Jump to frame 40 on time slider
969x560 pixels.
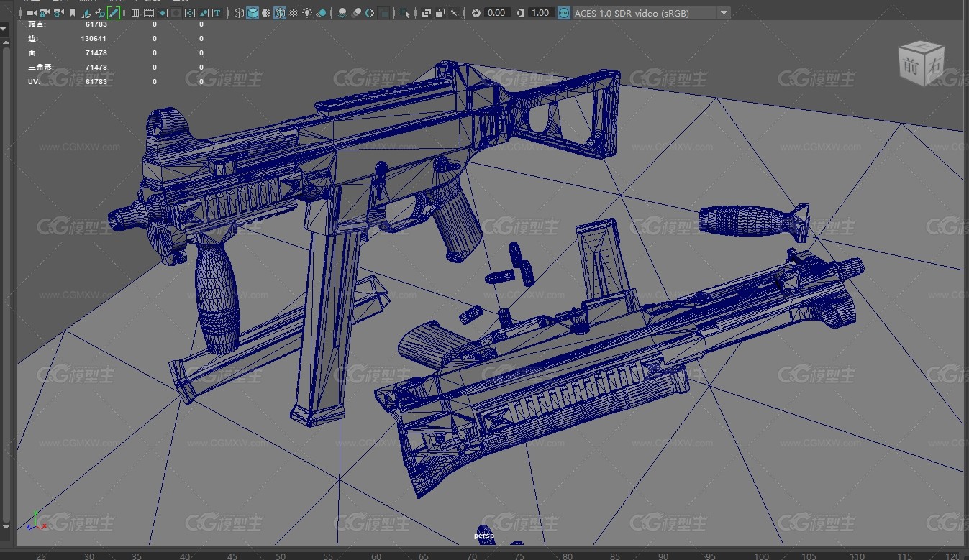(185, 556)
